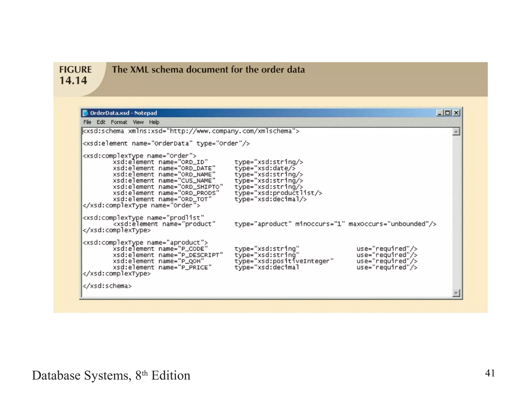
Task: Click the complexType name="prodlist" line
Action: click(143, 218)
